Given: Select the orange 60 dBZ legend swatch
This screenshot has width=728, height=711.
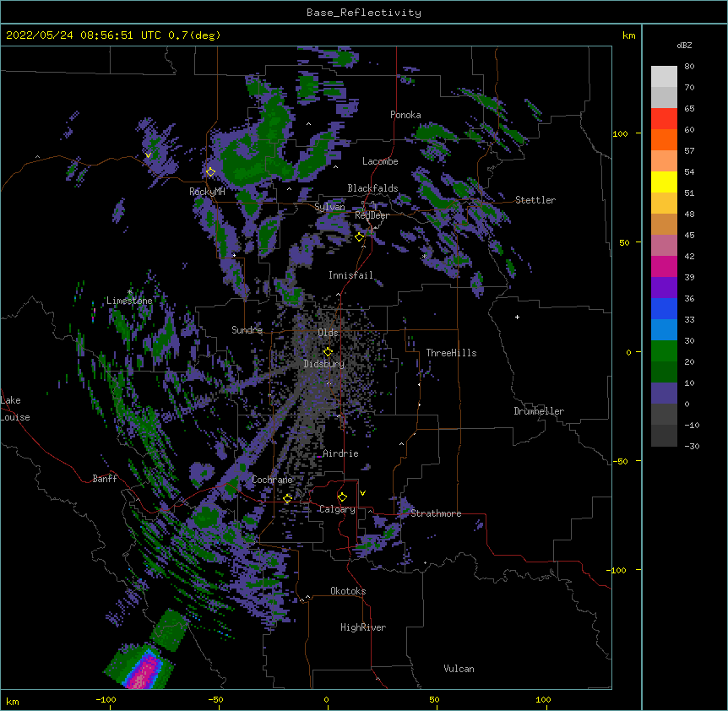Looking at the screenshot, I should [x=664, y=139].
